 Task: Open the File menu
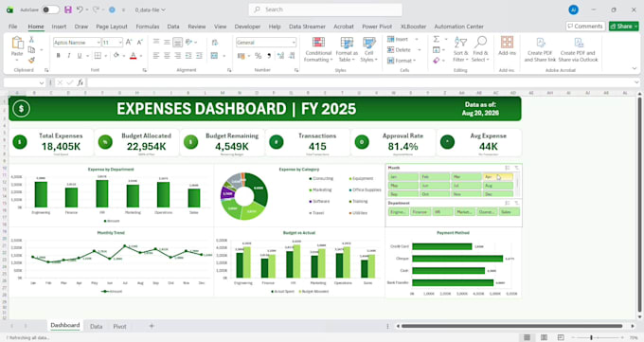[x=13, y=27]
